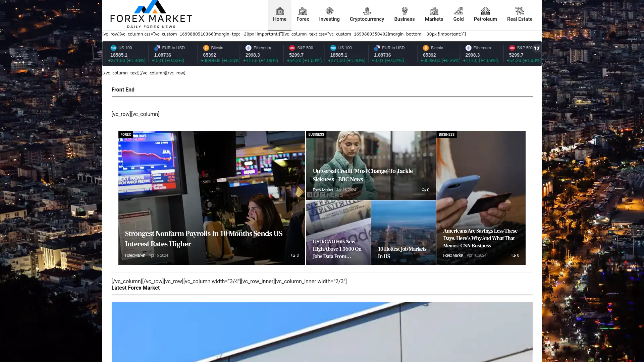Click the Gold bars icon
Screen dimensions: 644x362
point(458,11)
